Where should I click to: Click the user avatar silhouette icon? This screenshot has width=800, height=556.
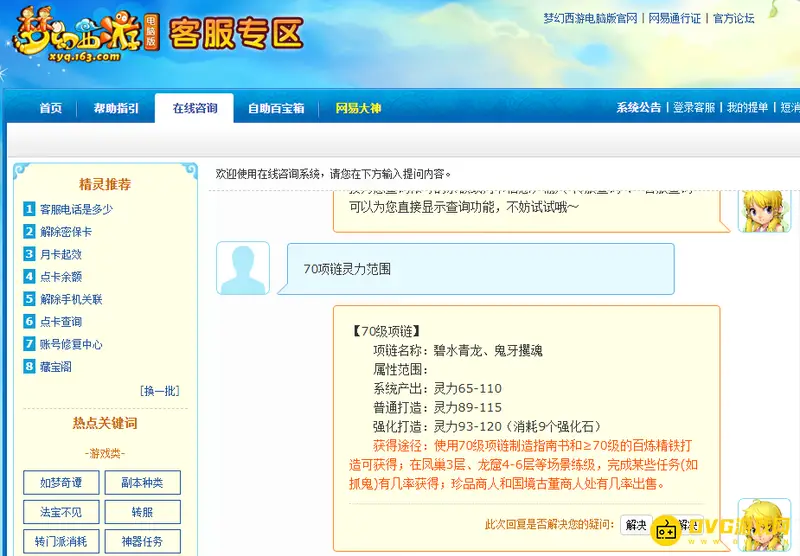(243, 268)
